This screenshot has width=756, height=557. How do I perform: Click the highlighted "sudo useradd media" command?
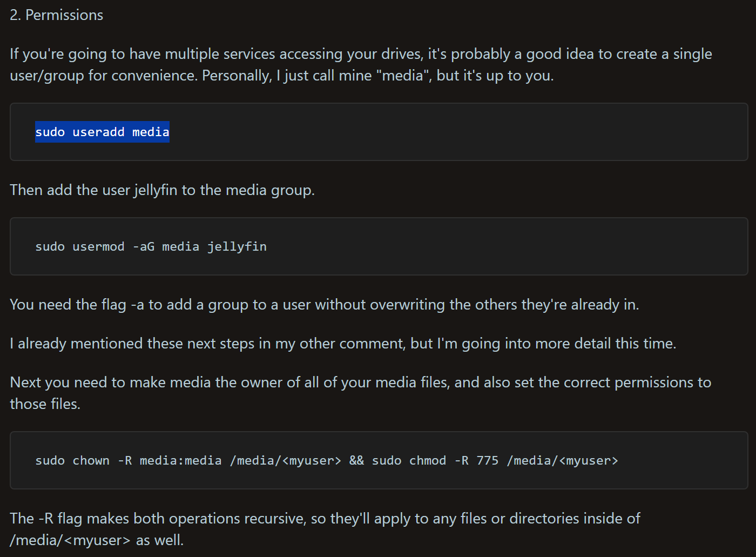pos(102,132)
